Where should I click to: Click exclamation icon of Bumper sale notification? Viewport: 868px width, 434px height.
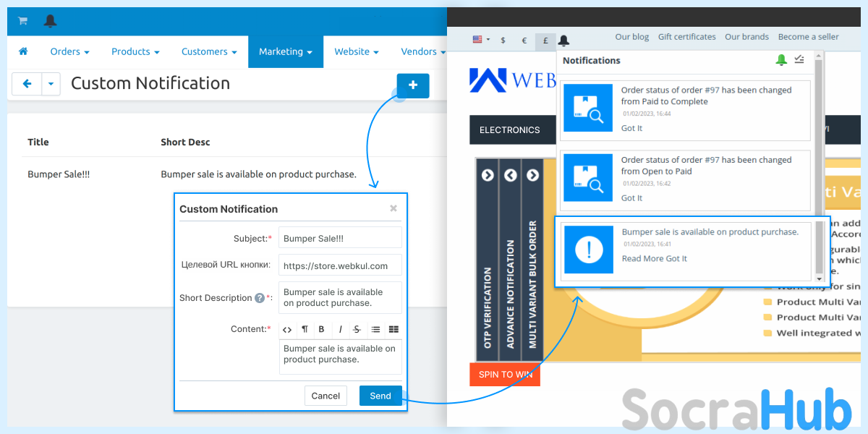click(x=589, y=250)
